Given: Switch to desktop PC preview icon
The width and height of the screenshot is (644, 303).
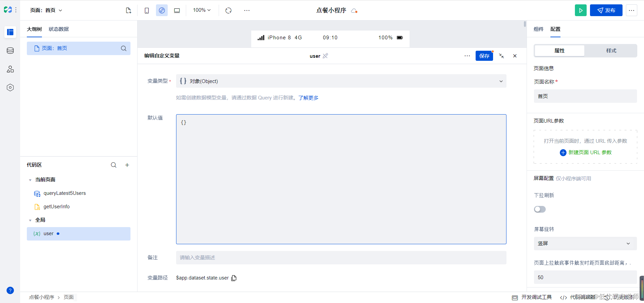Looking at the screenshot, I should coord(177,10).
